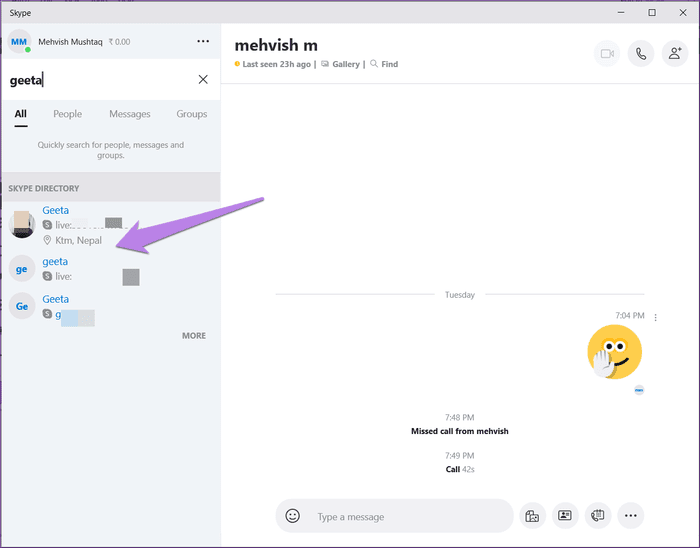Viewport: 700px width, 548px height.
Task: Open the emoji picker in the message box
Action: [x=293, y=516]
